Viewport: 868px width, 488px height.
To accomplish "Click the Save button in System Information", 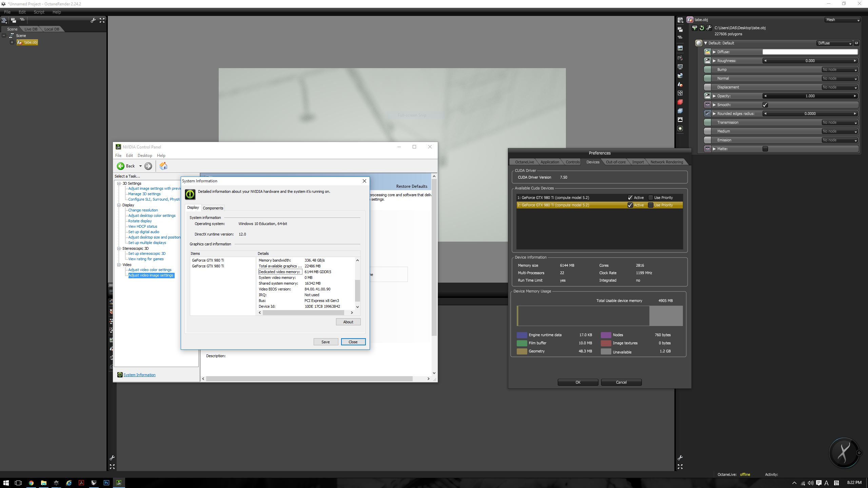I will (x=325, y=342).
